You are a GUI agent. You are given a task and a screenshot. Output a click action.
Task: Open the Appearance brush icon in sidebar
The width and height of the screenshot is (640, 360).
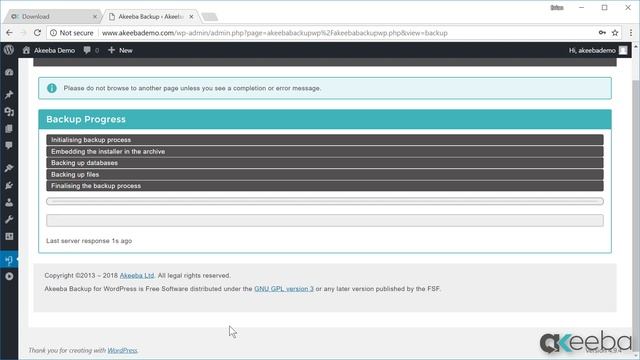pos(9,168)
